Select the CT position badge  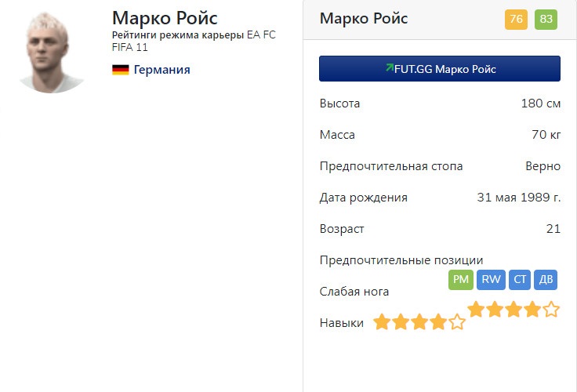click(x=519, y=280)
